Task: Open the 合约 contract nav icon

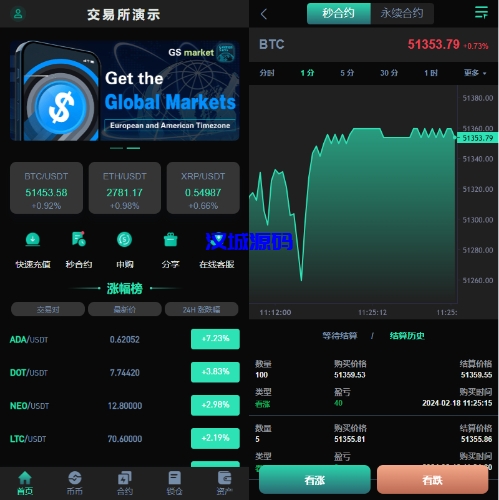Action: click(x=125, y=478)
